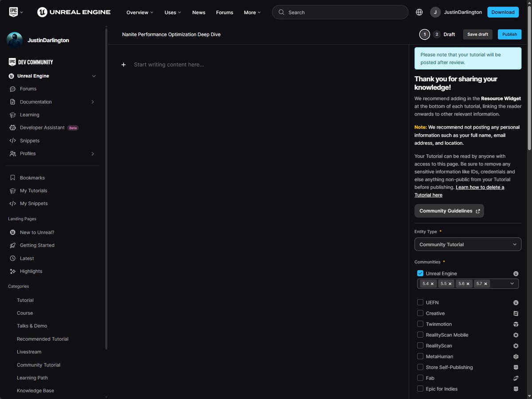Open the Talks & Demo category
This screenshot has width=532, height=399.
(x=32, y=326)
